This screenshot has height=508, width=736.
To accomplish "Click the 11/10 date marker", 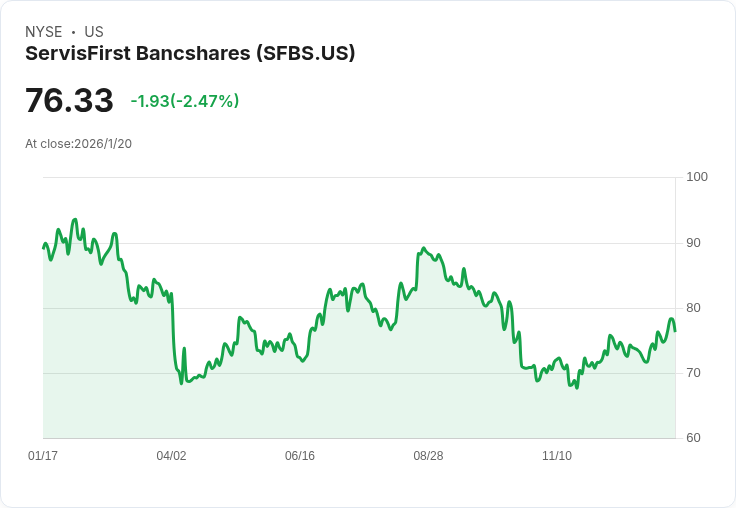I will pyautogui.click(x=557, y=456).
